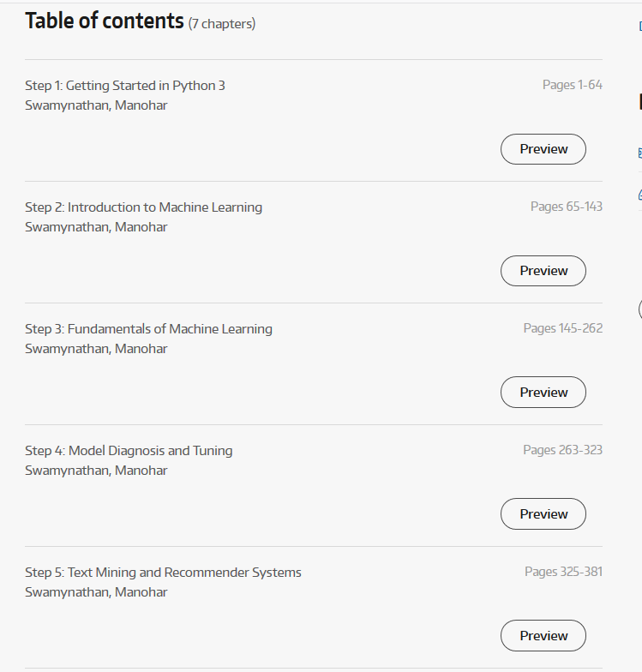Click the 'Pages 325-381' page range
This screenshot has width=642, height=672.
(x=563, y=572)
